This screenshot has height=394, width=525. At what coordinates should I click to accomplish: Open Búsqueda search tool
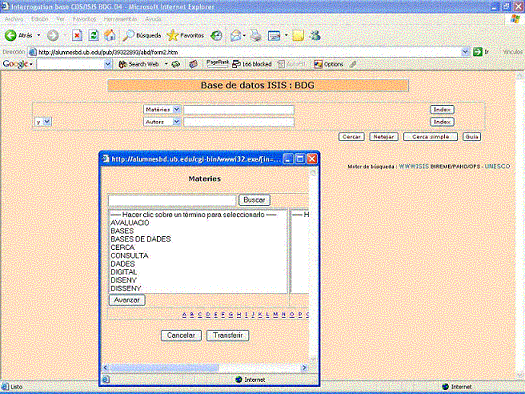pos(141,35)
